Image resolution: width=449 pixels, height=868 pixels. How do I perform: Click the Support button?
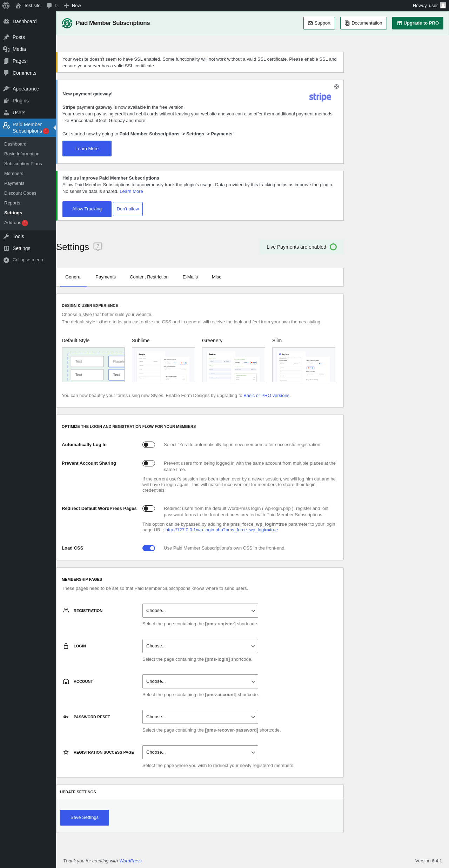pos(319,23)
